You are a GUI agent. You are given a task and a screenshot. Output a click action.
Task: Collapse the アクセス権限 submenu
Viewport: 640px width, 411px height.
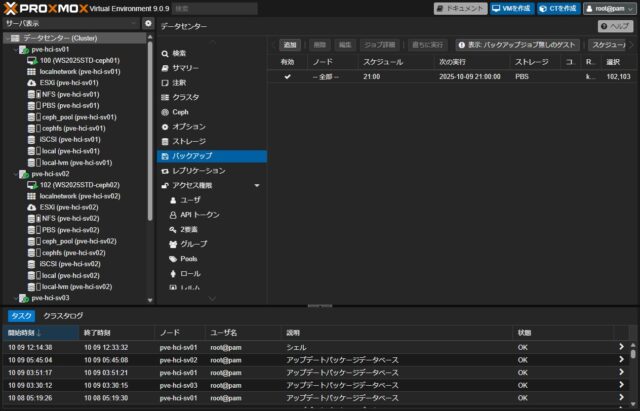[x=256, y=186]
